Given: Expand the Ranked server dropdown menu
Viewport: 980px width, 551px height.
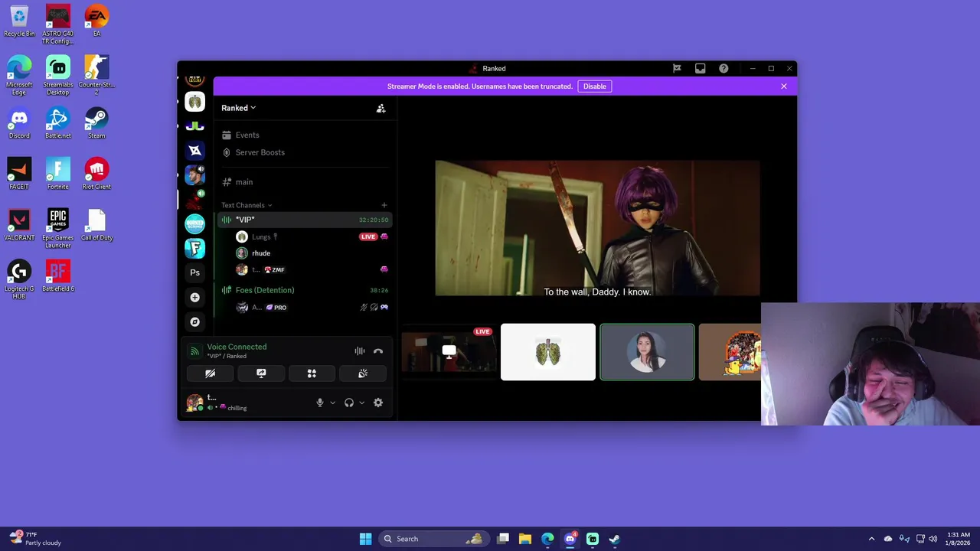Looking at the screenshot, I should (x=239, y=108).
